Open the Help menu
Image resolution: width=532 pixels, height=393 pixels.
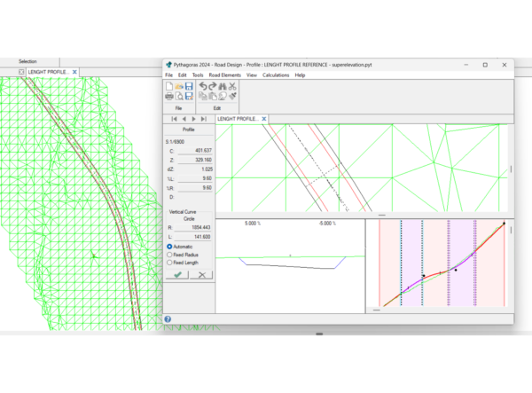click(x=300, y=75)
